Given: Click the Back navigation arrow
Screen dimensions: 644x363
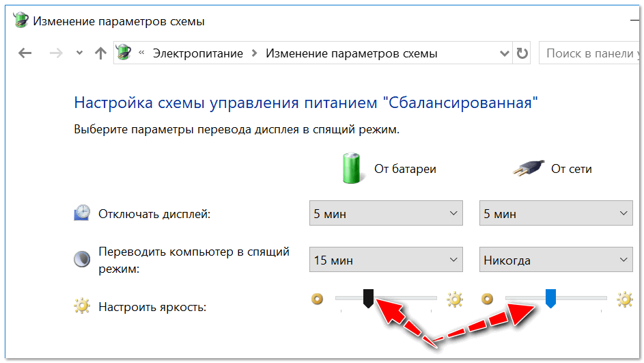Looking at the screenshot, I should tap(25, 53).
